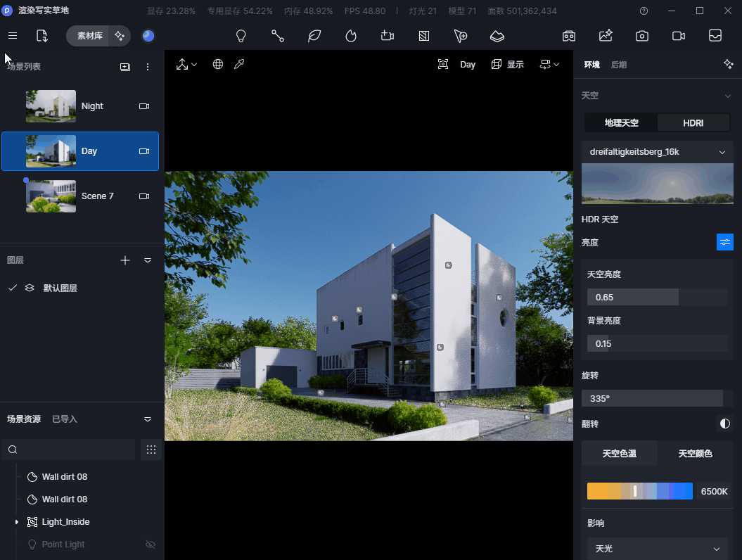Image resolution: width=742 pixels, height=560 pixels.
Task: Take a screenshot with the camera icon
Action: tap(641, 36)
